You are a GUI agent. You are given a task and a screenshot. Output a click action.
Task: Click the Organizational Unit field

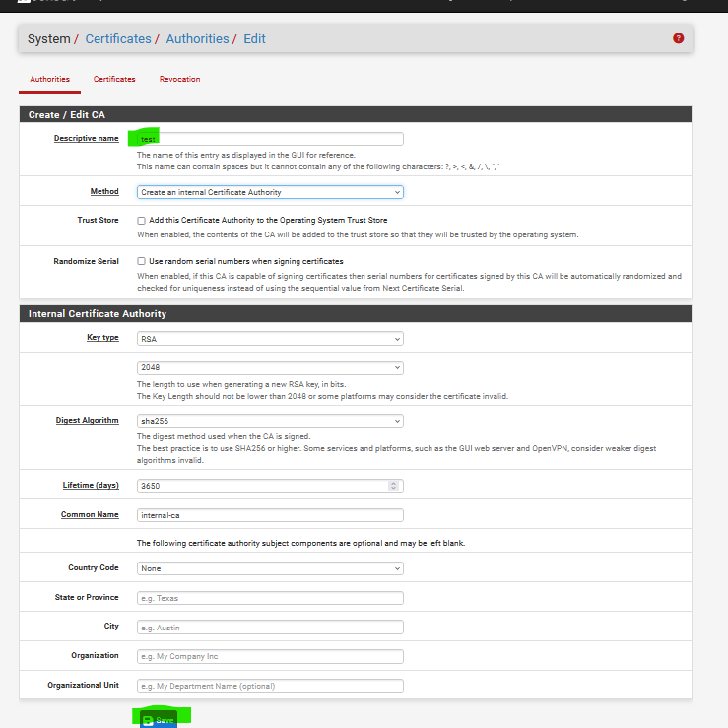[x=270, y=686]
